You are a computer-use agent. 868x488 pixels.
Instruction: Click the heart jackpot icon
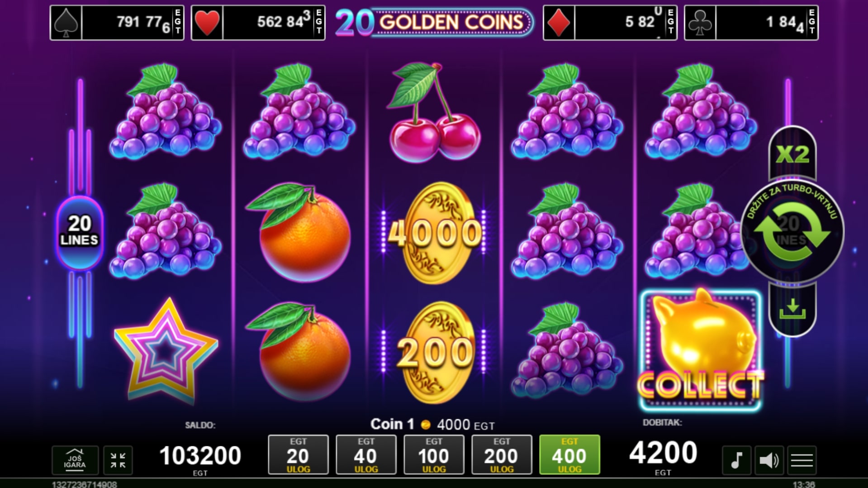pyautogui.click(x=207, y=23)
